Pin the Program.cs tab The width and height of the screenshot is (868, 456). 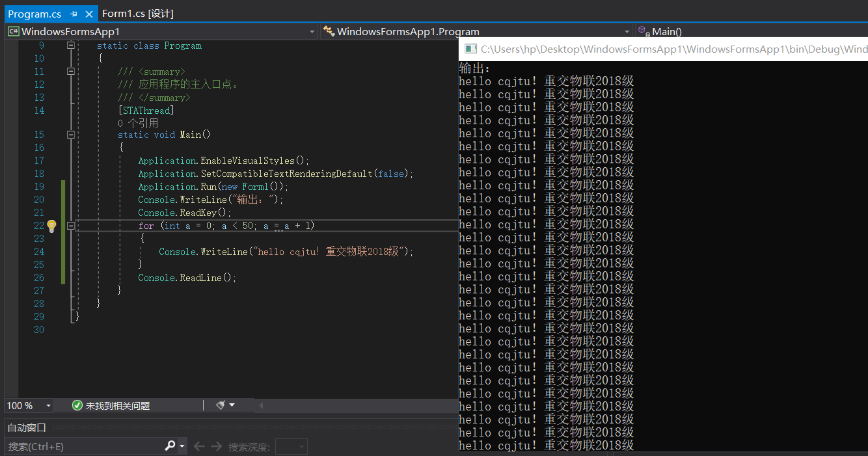click(x=74, y=14)
